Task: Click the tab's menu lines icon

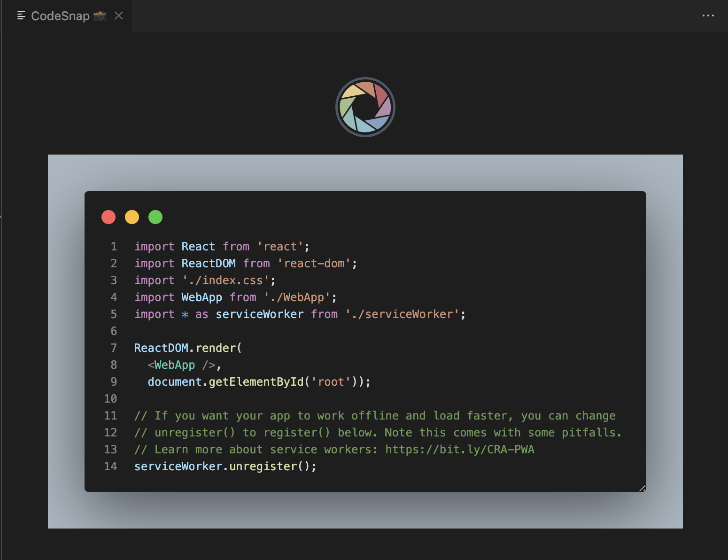Action: [x=21, y=16]
